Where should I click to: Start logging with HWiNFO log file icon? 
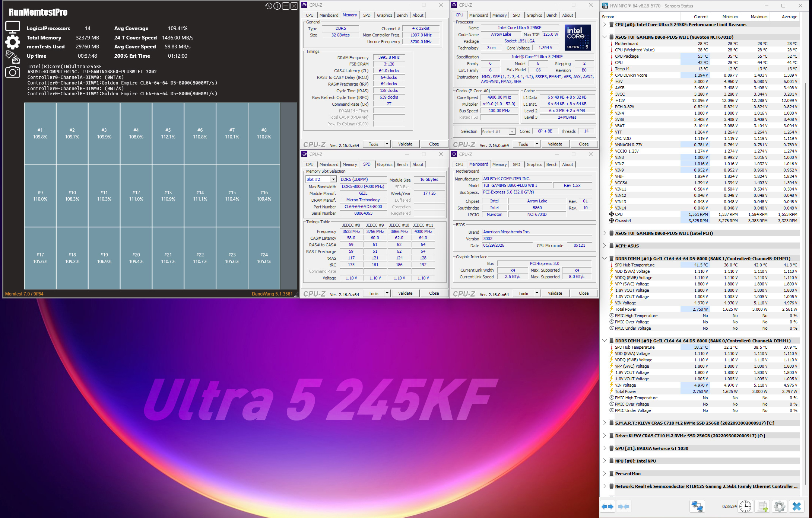click(762, 506)
